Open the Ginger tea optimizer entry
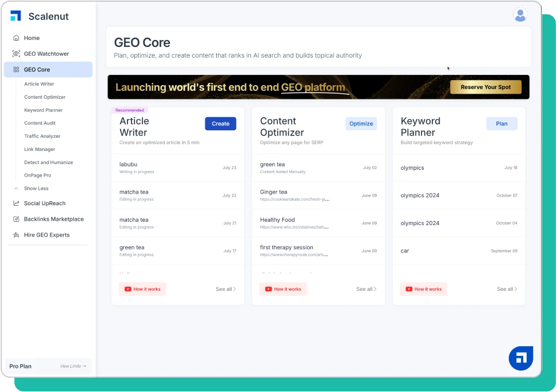557x392 pixels. [x=319, y=195]
